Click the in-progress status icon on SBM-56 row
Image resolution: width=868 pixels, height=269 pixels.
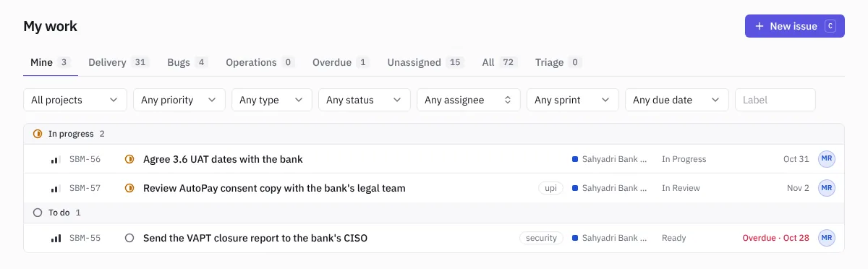[x=129, y=159]
